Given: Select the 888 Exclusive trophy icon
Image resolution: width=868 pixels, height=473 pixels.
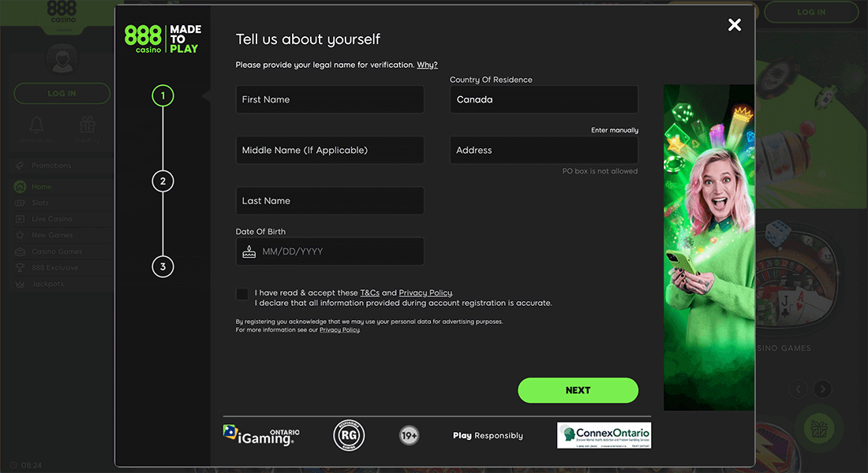Looking at the screenshot, I should click(x=19, y=267).
